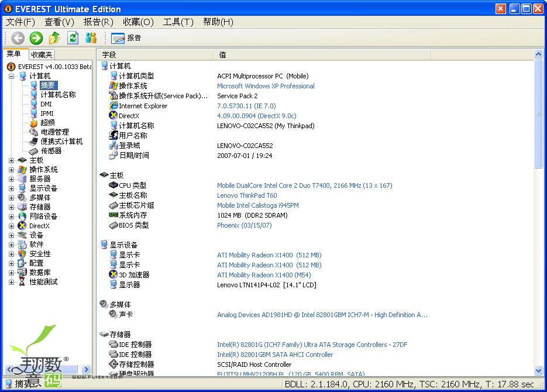The image size is (547, 392).
Task: Open Microsoft Windows XP Professional link
Action: pos(266,86)
